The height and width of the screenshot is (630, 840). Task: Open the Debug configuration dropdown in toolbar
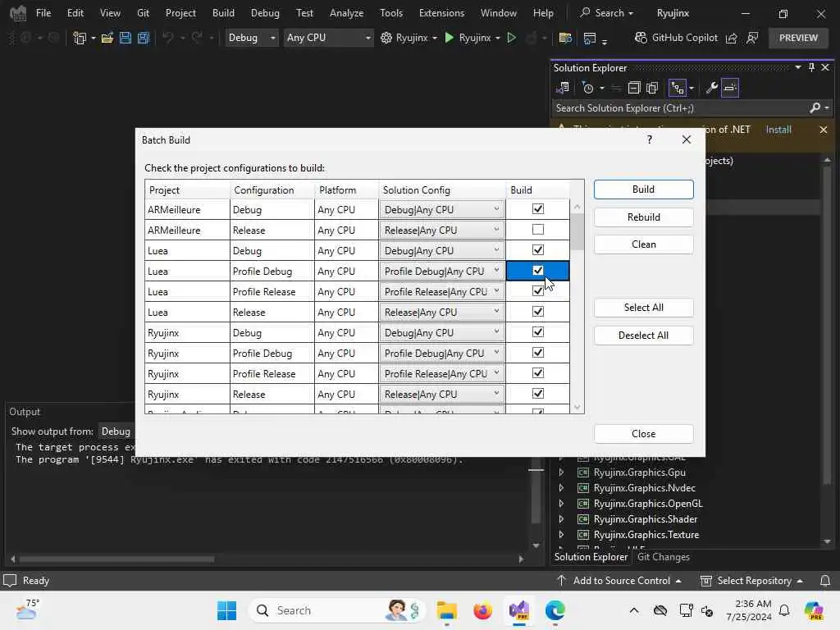coord(252,38)
